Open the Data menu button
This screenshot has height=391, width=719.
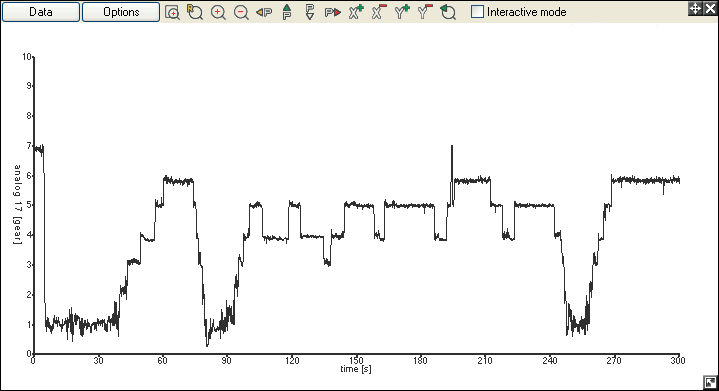(41, 12)
